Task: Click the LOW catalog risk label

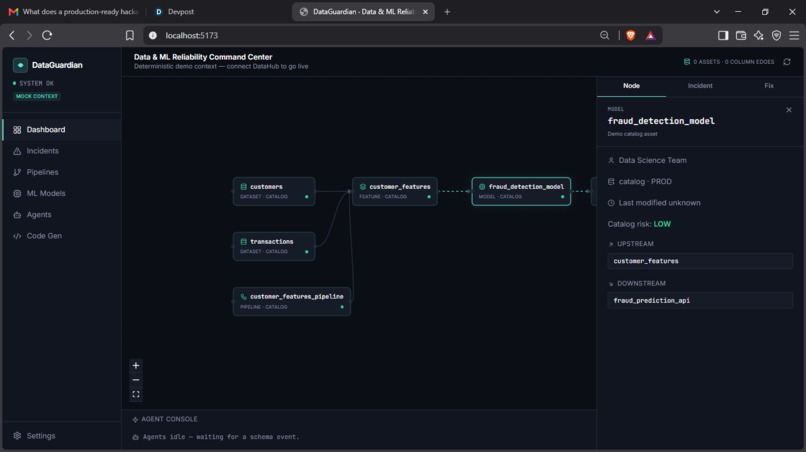Action: pyautogui.click(x=662, y=224)
